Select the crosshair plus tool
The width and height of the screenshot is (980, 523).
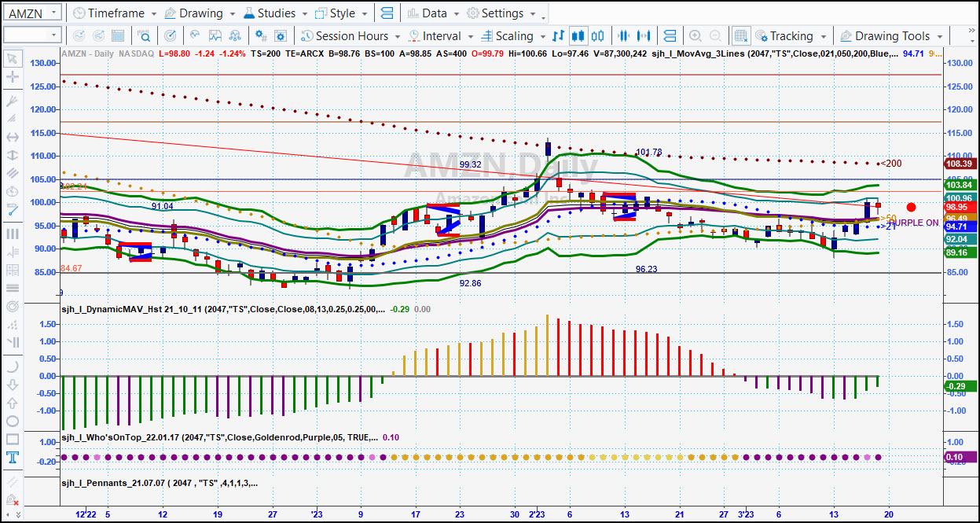coord(12,77)
